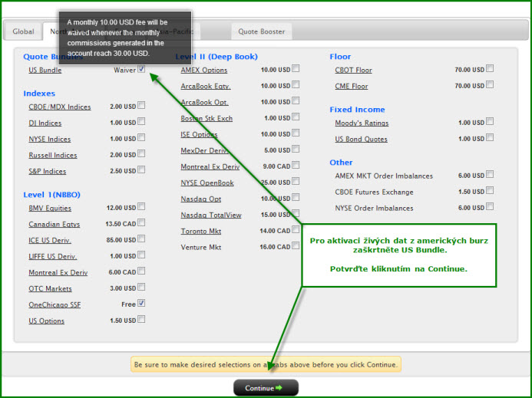This screenshot has width=532, height=398.
Task: Follow the Boston Stk Exch link
Action: [x=207, y=118]
